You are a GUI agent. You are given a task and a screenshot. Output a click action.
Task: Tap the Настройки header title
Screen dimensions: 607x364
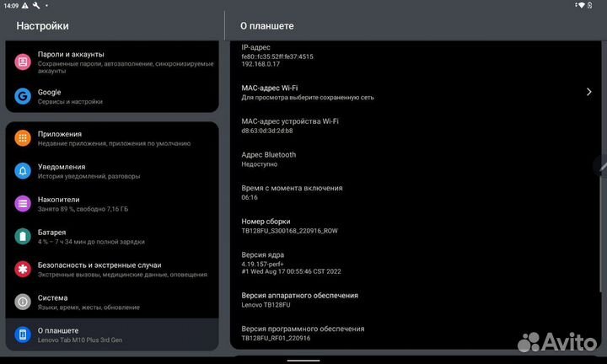tap(43, 26)
